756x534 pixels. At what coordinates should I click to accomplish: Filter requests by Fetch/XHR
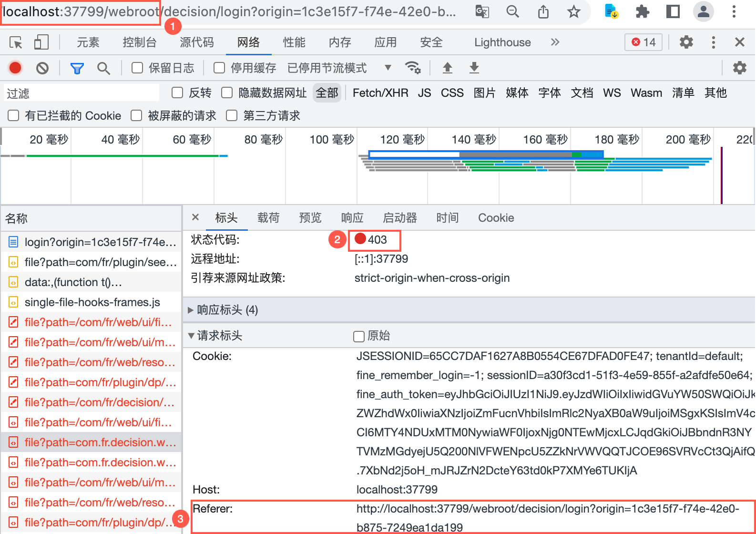pos(380,93)
